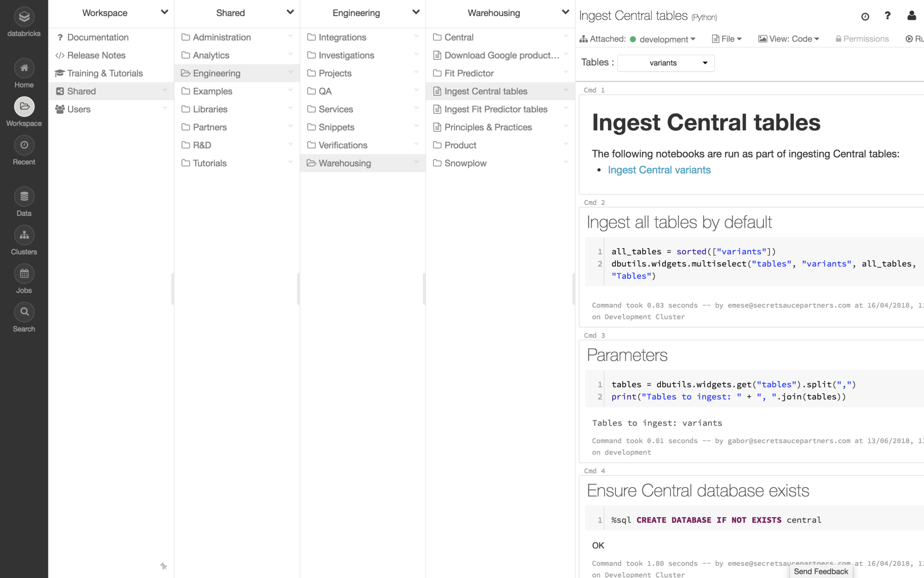The width and height of the screenshot is (924, 578).
Task: Open the Search magnifier icon
Action: (24, 313)
